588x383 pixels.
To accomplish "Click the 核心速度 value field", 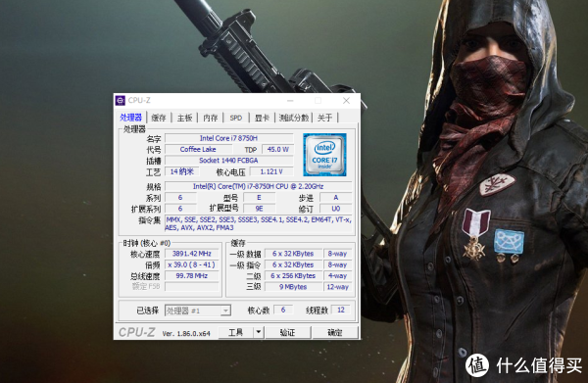I will 192,254.
